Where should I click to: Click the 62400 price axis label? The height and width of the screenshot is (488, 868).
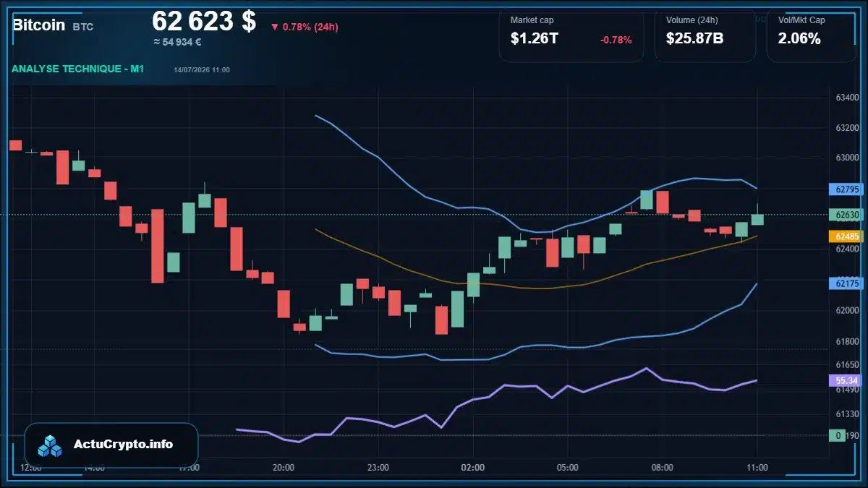(847, 249)
